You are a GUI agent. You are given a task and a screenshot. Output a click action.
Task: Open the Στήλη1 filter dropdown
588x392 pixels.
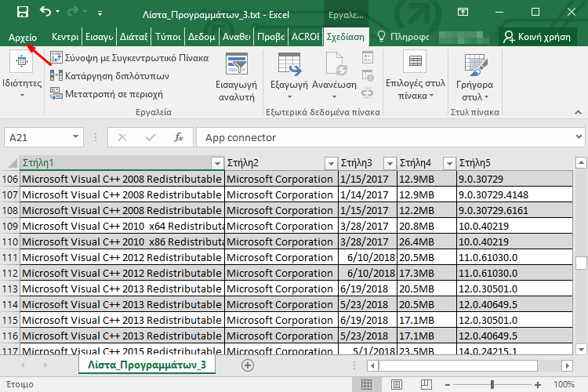217,163
